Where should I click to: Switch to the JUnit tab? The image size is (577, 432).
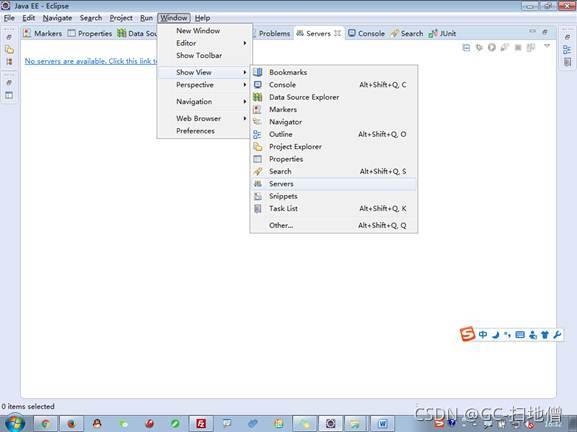pyautogui.click(x=442, y=33)
